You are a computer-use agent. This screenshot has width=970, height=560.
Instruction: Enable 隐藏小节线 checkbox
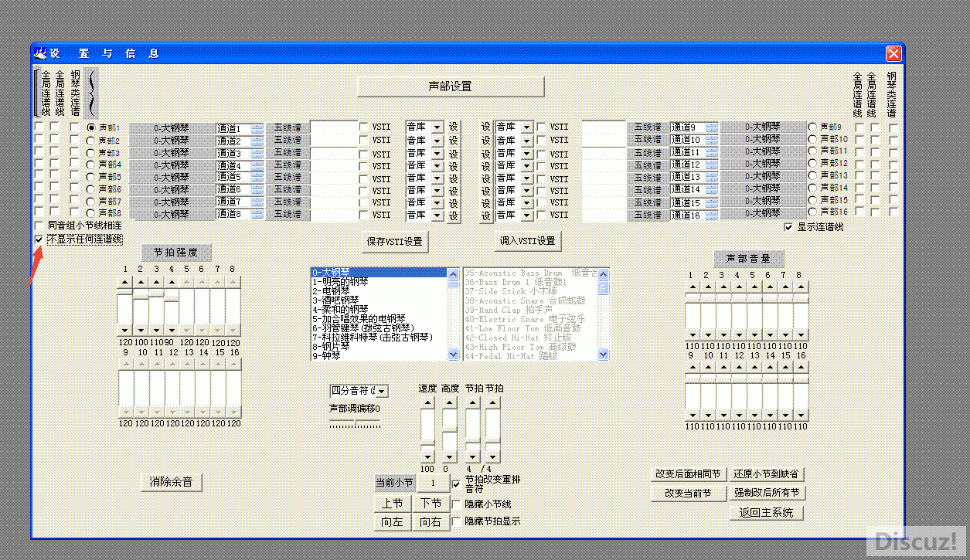pyautogui.click(x=456, y=504)
